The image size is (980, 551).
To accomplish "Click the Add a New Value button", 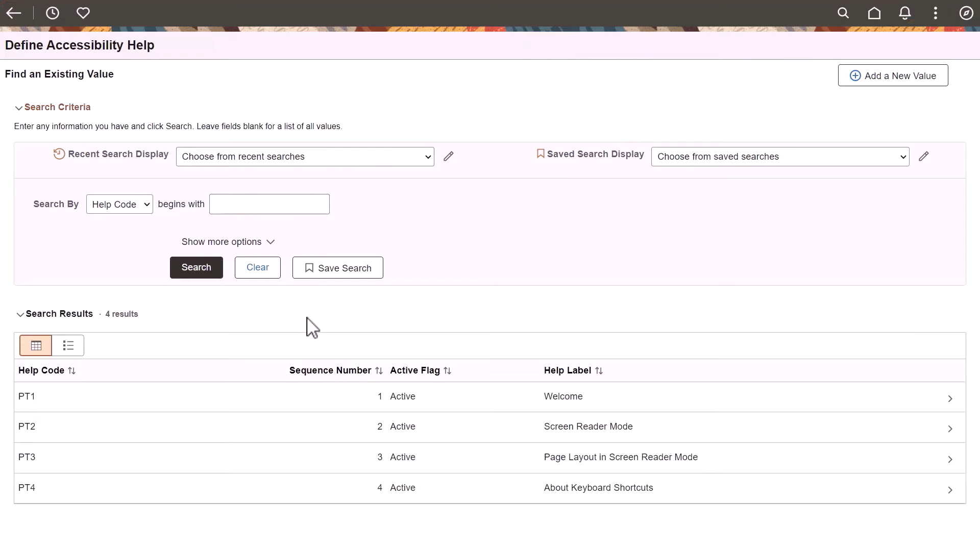I will coord(893,75).
